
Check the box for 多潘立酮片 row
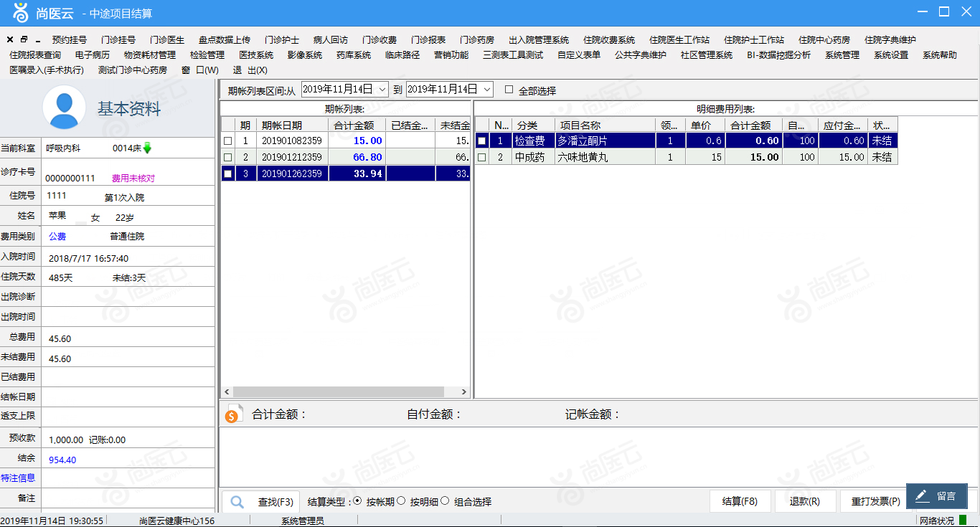click(x=482, y=141)
